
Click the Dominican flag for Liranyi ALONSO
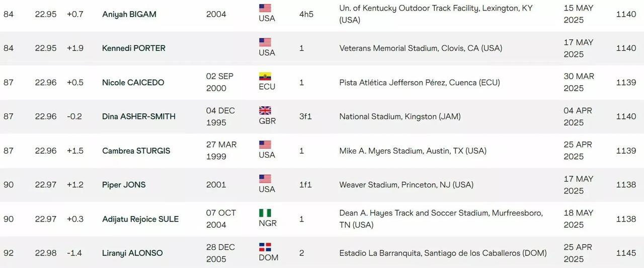(x=265, y=247)
